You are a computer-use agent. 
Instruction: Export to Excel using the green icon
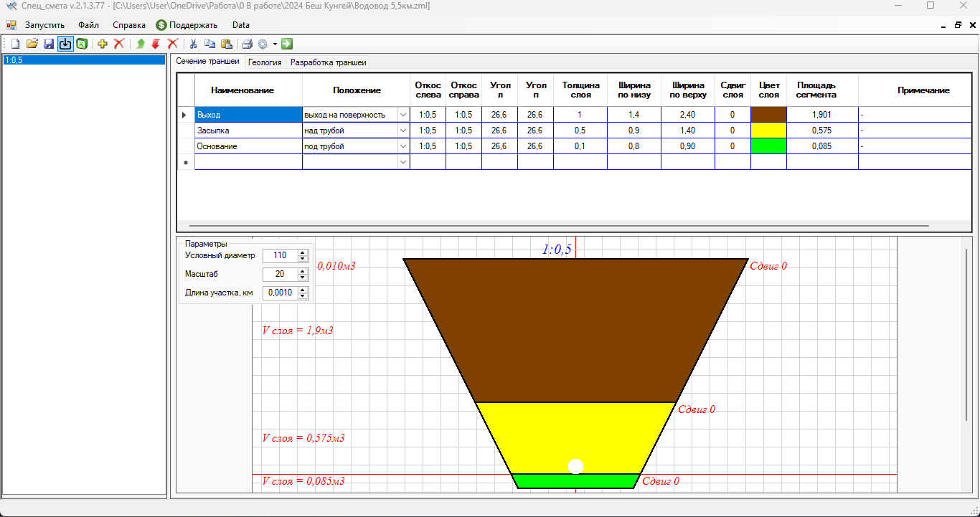[82, 44]
